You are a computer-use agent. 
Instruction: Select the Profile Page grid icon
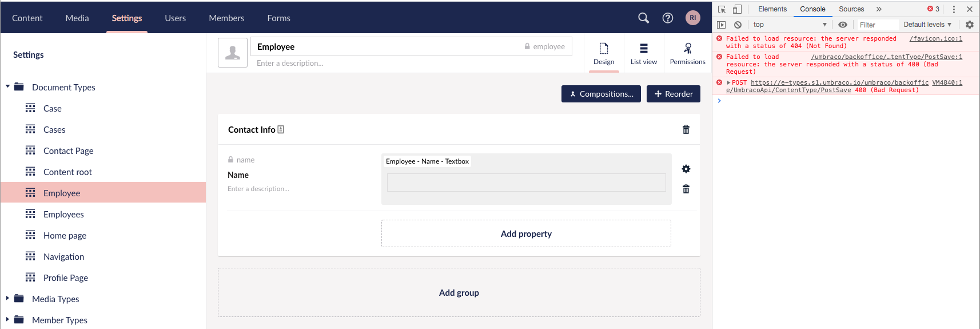coord(30,278)
